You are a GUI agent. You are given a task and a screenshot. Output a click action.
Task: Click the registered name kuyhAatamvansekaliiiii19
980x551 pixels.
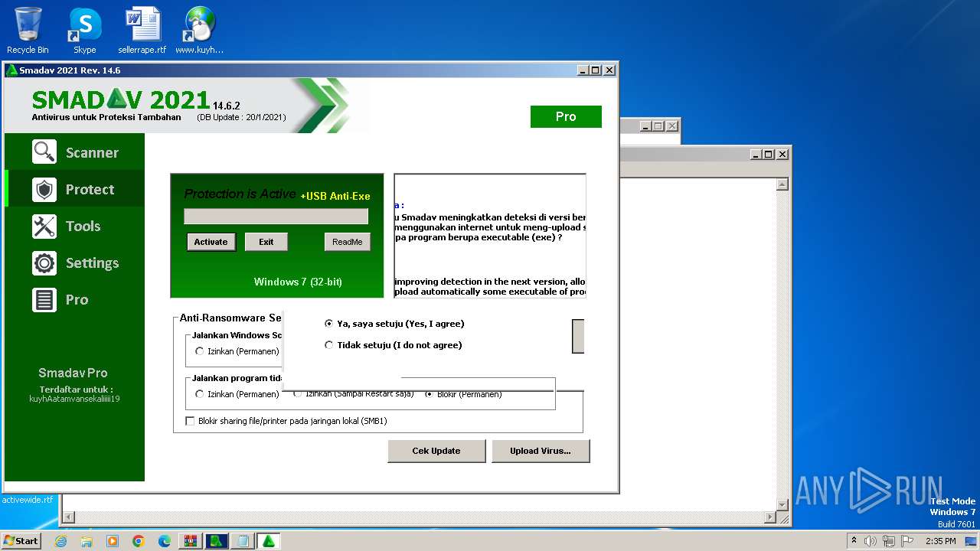[x=74, y=399]
